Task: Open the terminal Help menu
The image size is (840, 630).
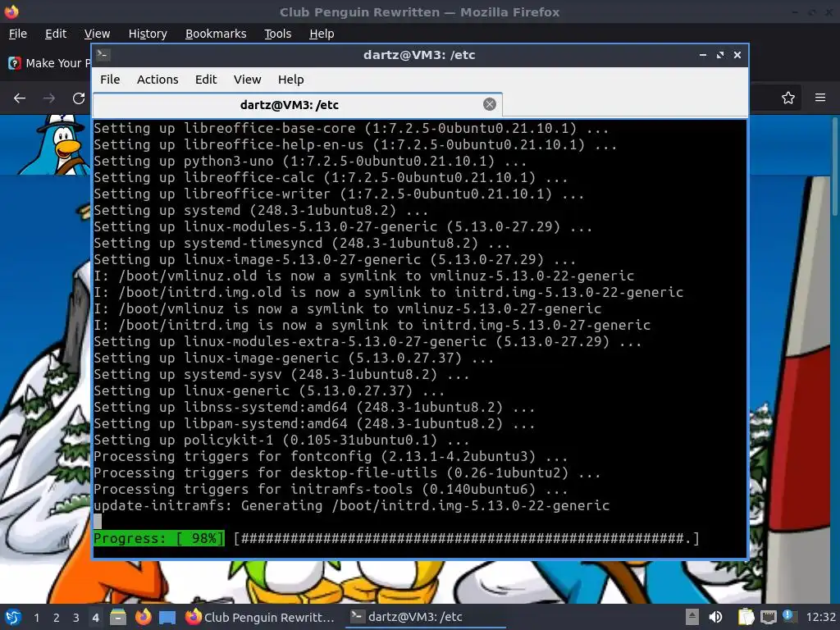Action: click(291, 80)
